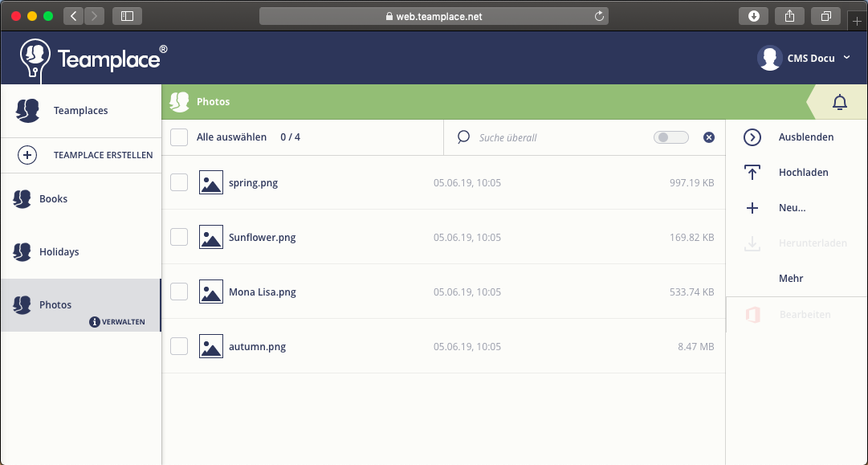Click the spring.png image icon
This screenshot has width=868, height=465.
point(211,182)
